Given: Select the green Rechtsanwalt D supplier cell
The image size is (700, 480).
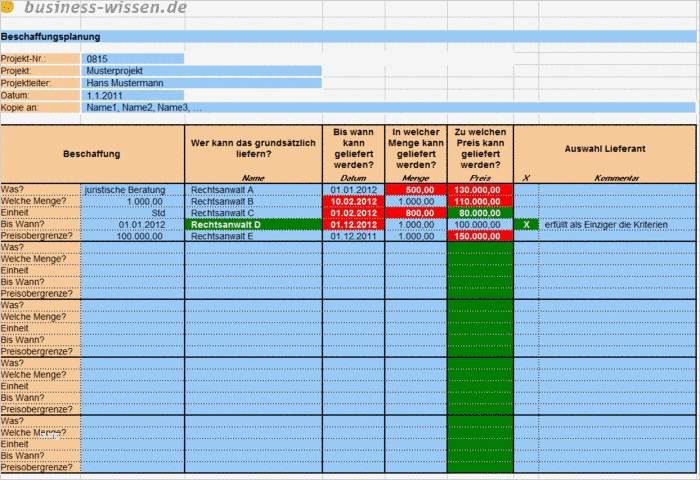Looking at the screenshot, I should (x=254, y=225).
